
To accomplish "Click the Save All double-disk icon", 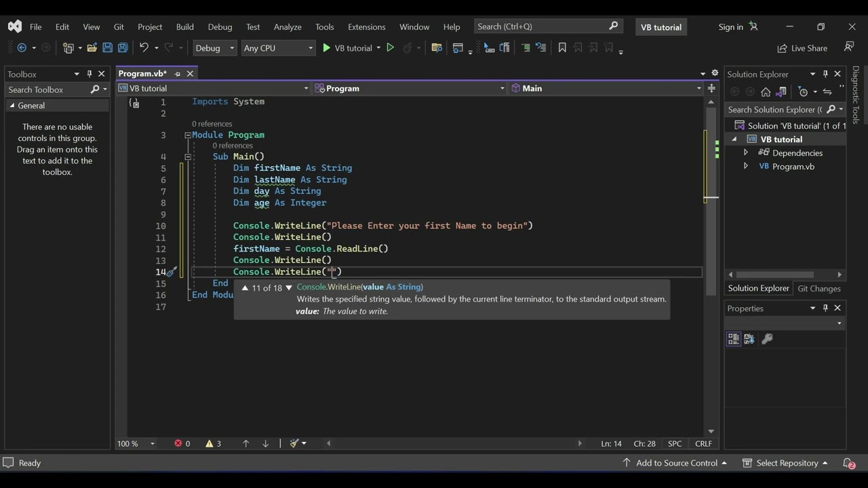I will (123, 48).
